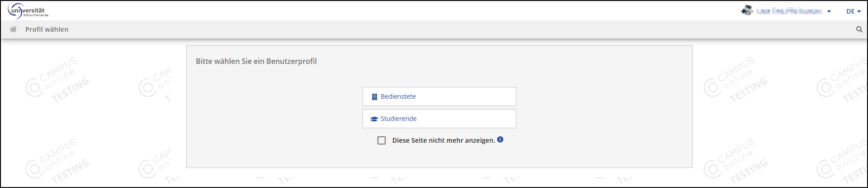Enable the 'Diese Seite nicht mehr anzeigen' checkbox
Image resolution: width=868 pixels, height=188 pixels.
[x=382, y=140]
